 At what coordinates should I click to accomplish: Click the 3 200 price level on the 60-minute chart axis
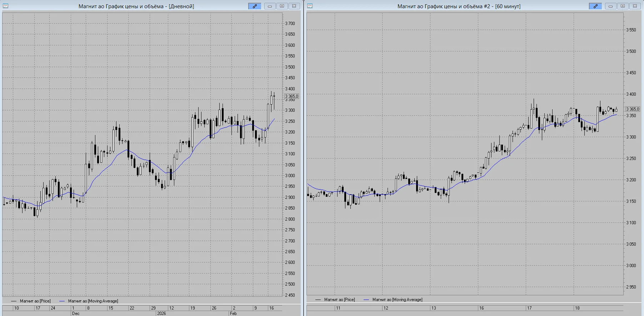click(631, 180)
